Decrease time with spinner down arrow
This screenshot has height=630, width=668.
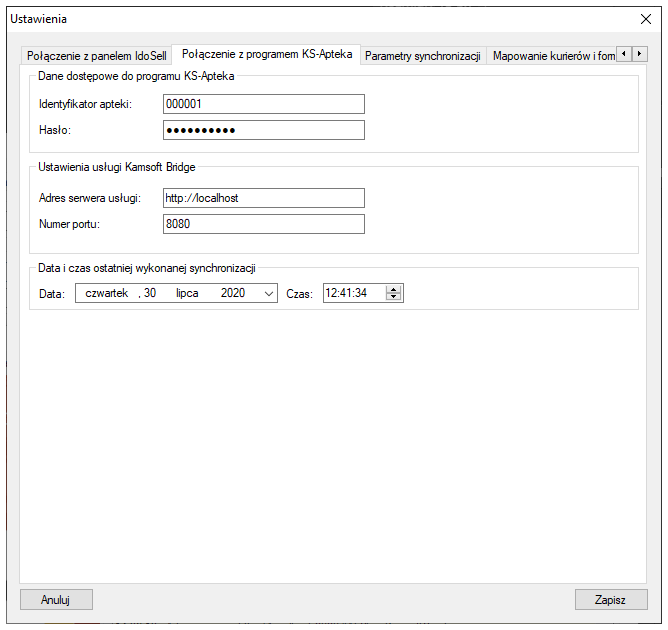tap(394, 298)
